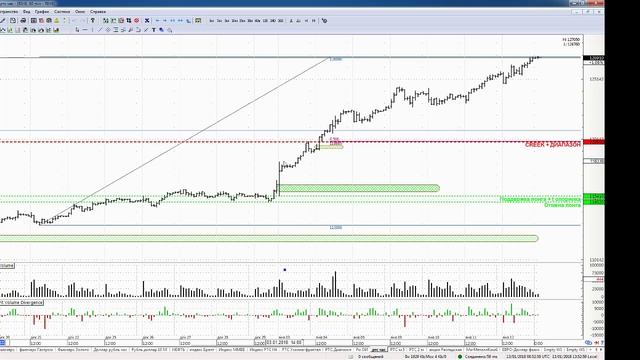Click the green hatched zone near the 03.01 breakout

click(x=359, y=188)
